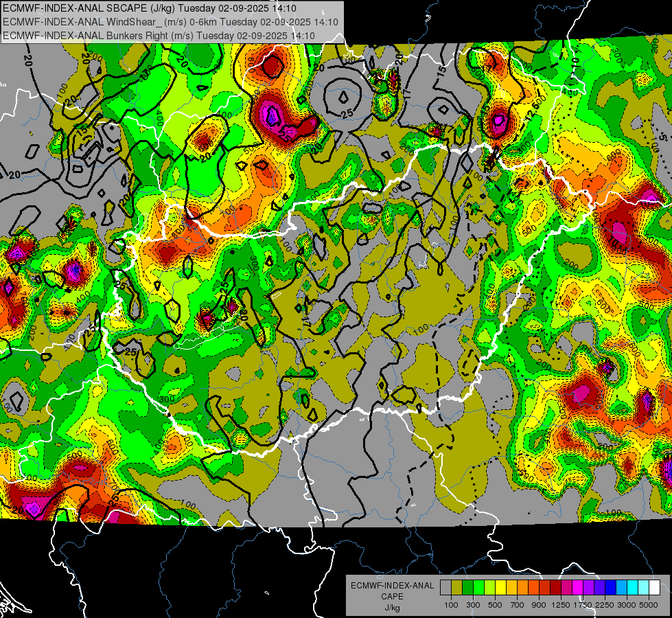Click legend tick label 2250
The width and height of the screenshot is (672, 618).
[x=605, y=605]
